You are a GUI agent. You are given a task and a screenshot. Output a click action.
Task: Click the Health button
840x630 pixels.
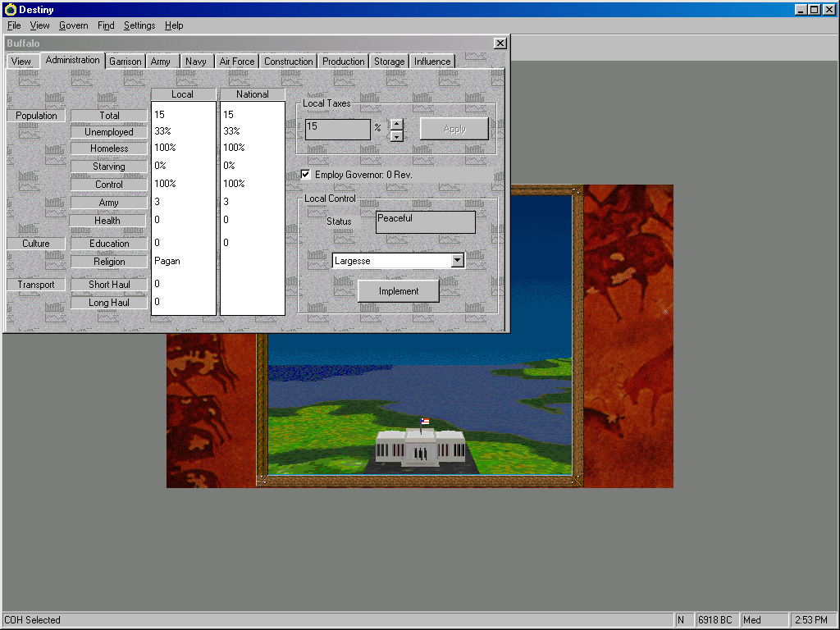[107, 220]
